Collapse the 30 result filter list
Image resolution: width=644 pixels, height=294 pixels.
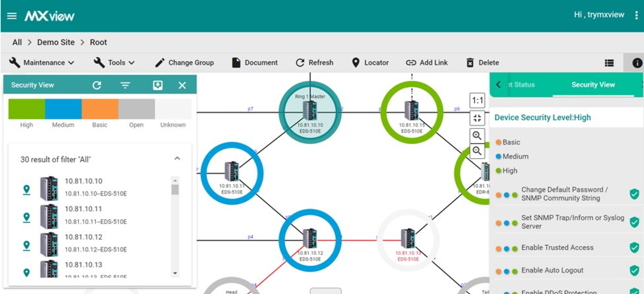coord(177,158)
